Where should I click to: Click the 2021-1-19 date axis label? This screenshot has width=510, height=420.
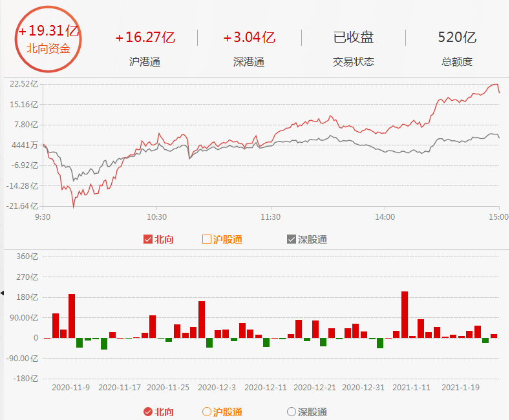pyautogui.click(x=461, y=388)
